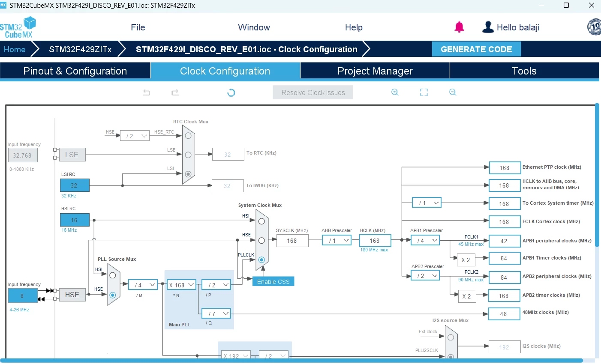601x364 pixels.
Task: Open the PLL /Q divider dropdown
Action: pos(216,313)
